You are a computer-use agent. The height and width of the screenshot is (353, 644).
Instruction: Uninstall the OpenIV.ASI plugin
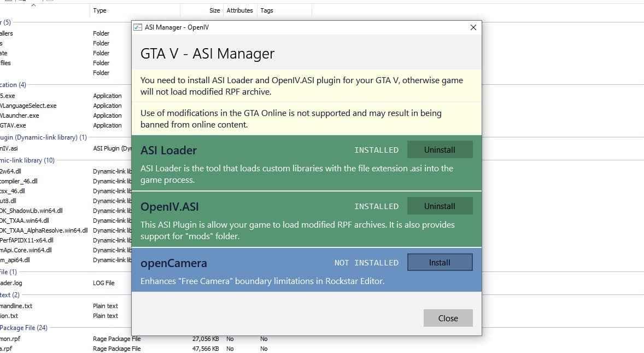pyautogui.click(x=440, y=206)
